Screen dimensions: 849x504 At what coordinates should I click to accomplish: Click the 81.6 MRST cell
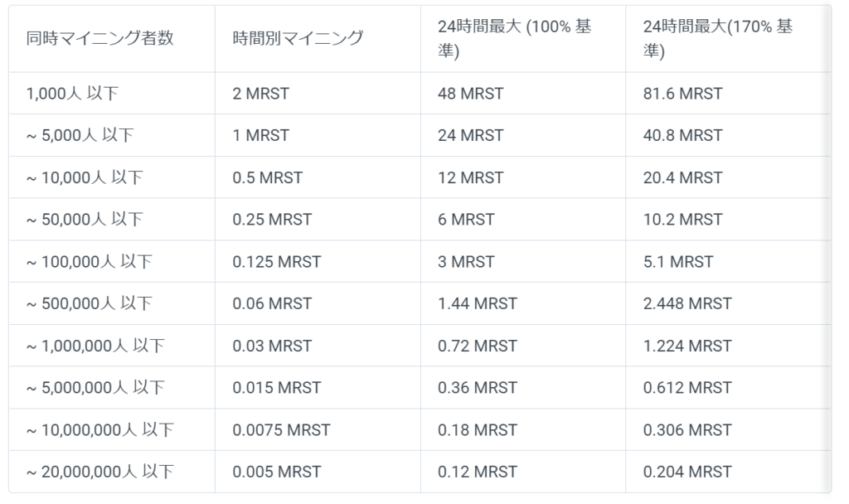[x=682, y=94]
